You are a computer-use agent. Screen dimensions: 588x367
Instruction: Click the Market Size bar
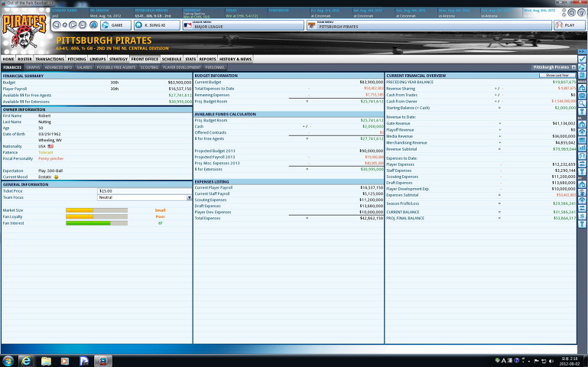pyautogui.click(x=97, y=210)
